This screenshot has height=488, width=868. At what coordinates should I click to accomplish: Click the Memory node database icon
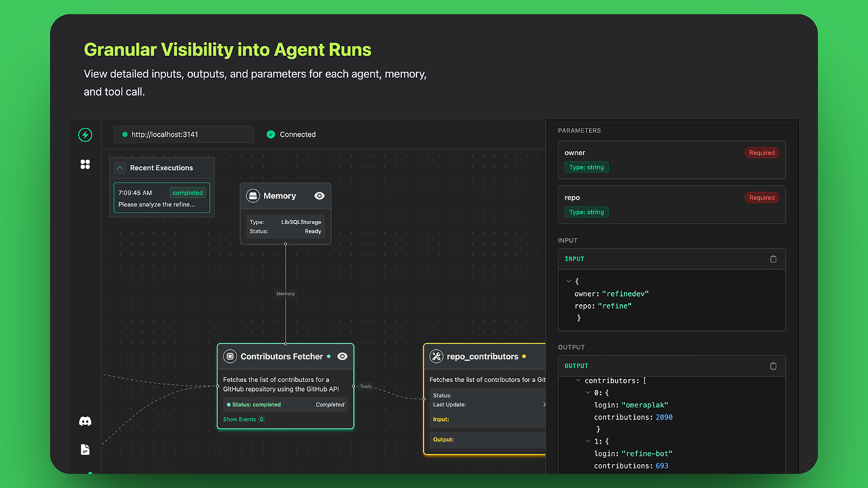[x=253, y=196]
